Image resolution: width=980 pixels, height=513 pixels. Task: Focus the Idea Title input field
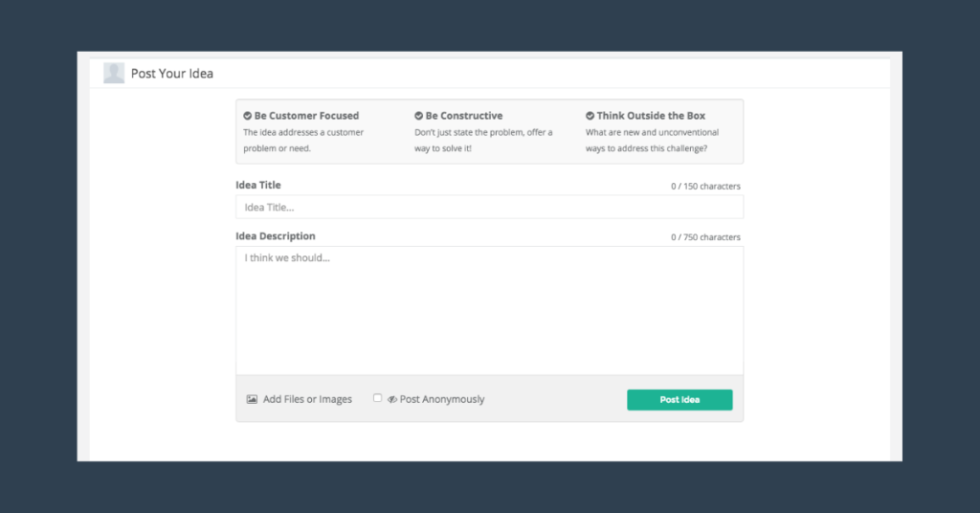tap(489, 207)
